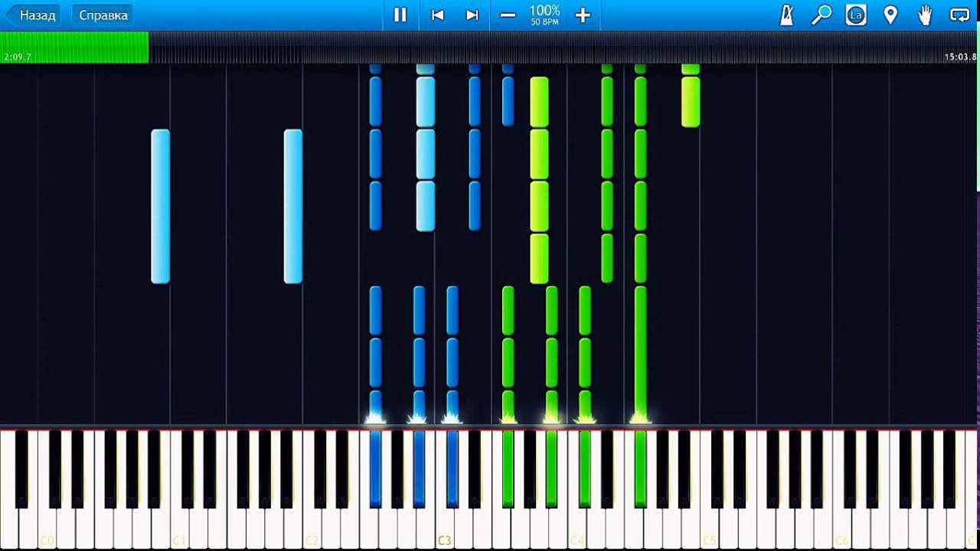Increase playback speed with plus
The image size is (980, 551).
tap(583, 15)
